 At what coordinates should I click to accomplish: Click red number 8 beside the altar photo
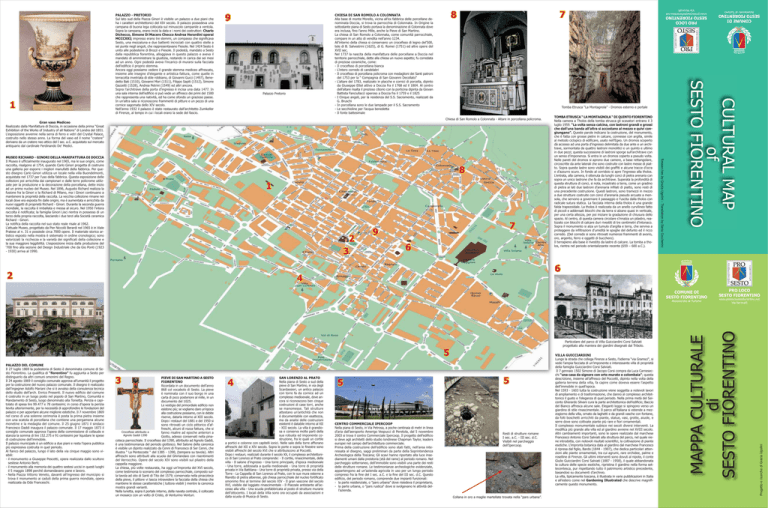click(x=454, y=15)
